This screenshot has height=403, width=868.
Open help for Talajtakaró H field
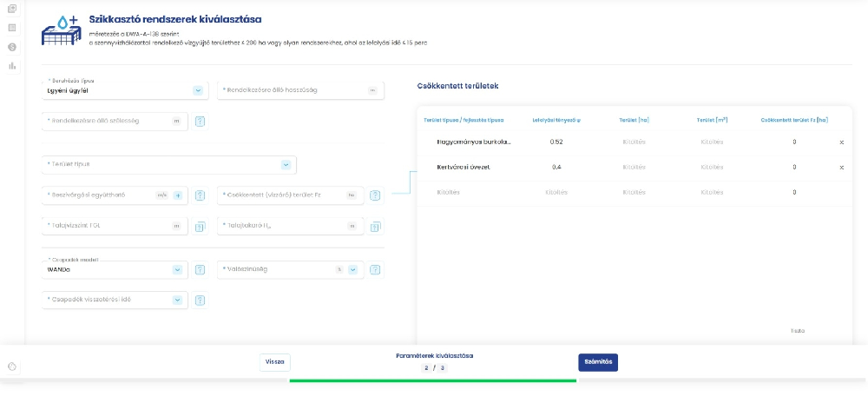(375, 226)
